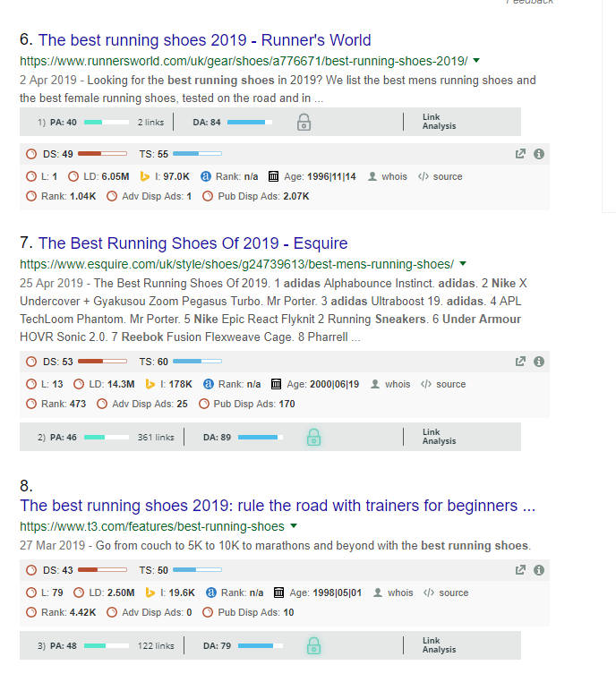Click Age: 2000|06|19 archive metric
This screenshot has width=616, height=682.
click(x=315, y=384)
